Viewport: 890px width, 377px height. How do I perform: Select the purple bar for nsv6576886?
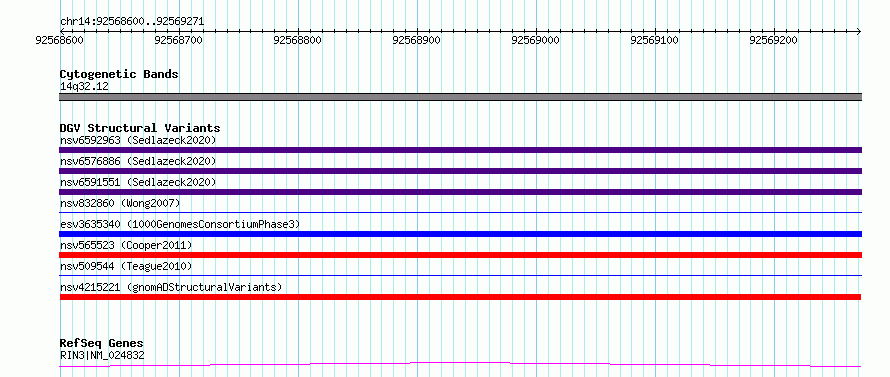click(460, 171)
